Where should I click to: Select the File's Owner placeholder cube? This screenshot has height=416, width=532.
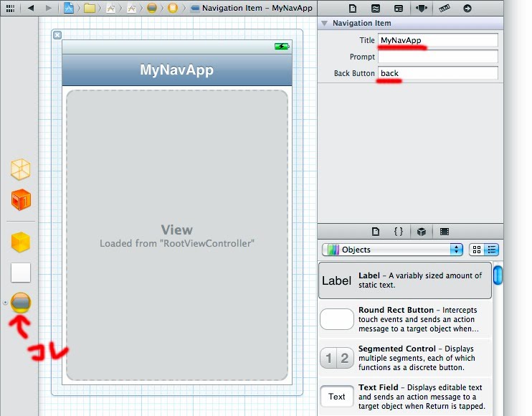21,169
